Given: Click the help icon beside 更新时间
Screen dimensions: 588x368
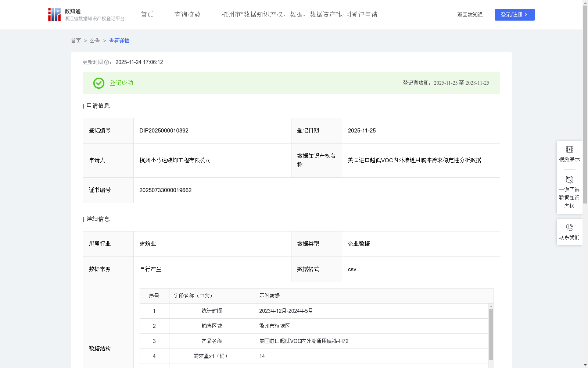Looking at the screenshot, I should pyautogui.click(x=107, y=63).
